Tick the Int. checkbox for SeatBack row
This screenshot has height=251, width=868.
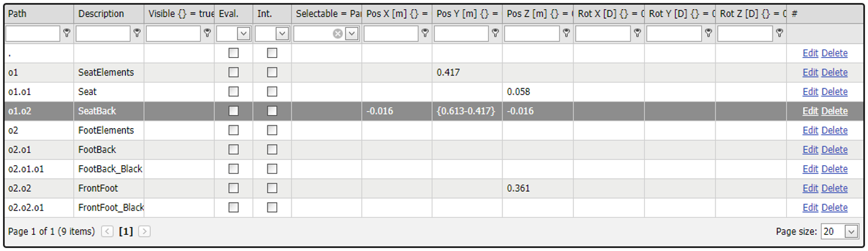[272, 111]
